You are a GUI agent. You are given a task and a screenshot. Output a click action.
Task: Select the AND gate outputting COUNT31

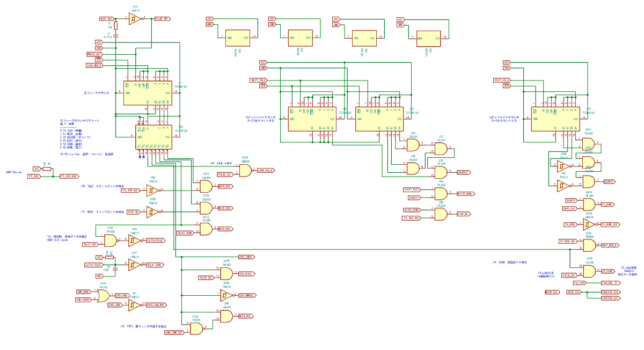pos(440,172)
